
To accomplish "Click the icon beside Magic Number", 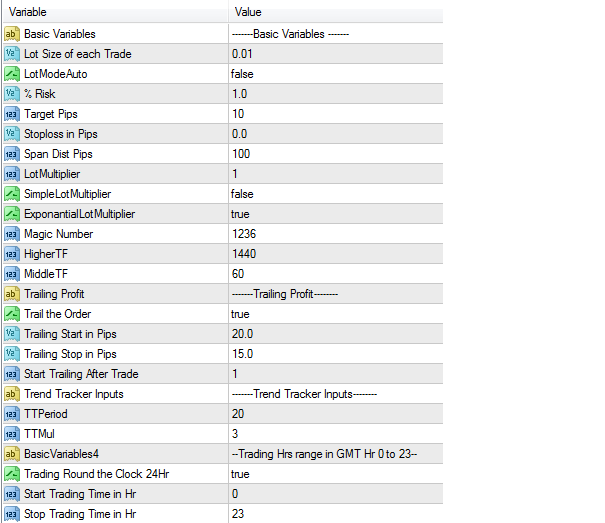I will pyautogui.click(x=11, y=234).
